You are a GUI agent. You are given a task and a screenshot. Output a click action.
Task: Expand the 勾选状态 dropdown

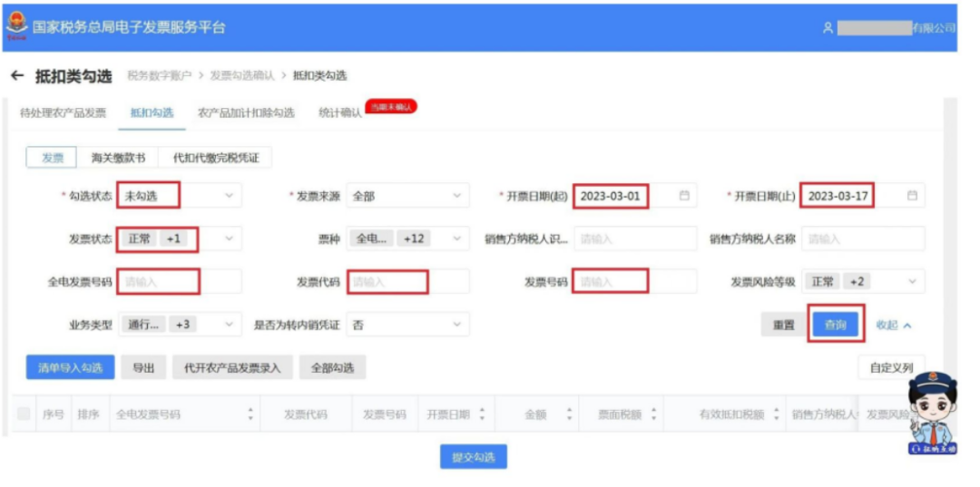pos(229,196)
